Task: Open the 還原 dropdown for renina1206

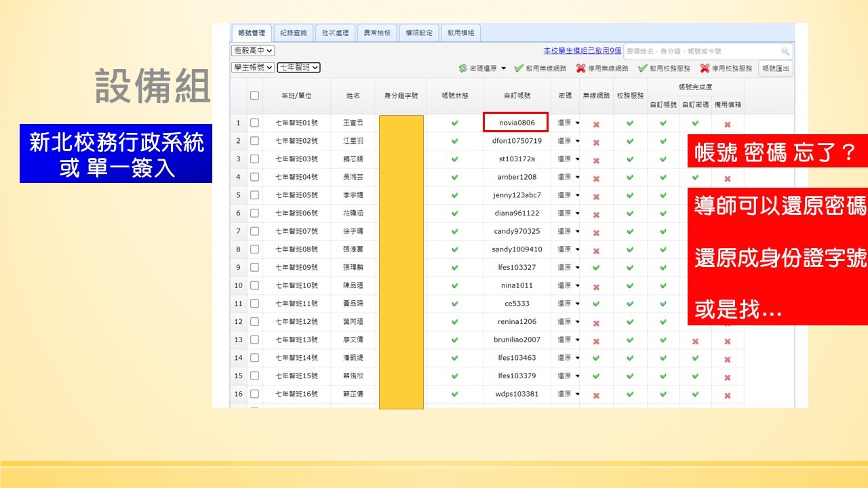Action: coord(568,321)
